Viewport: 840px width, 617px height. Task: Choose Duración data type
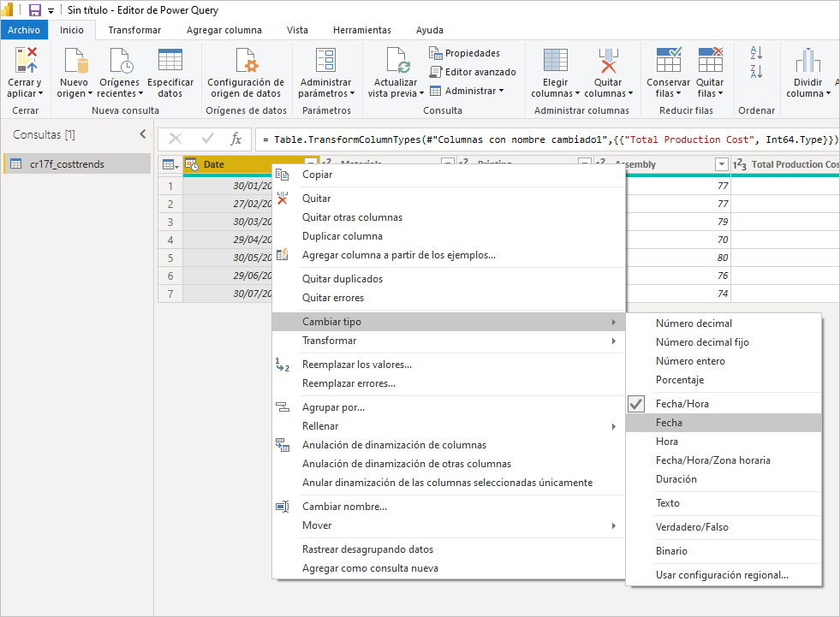pyautogui.click(x=724, y=479)
